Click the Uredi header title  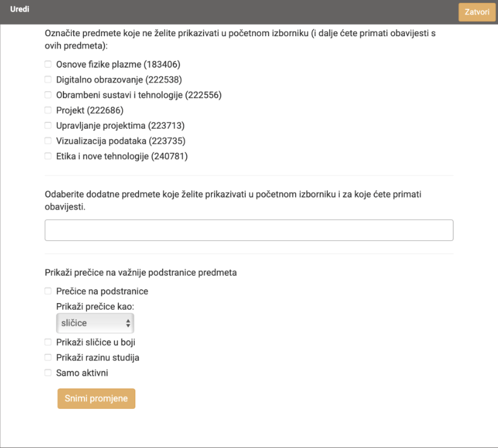point(20,9)
